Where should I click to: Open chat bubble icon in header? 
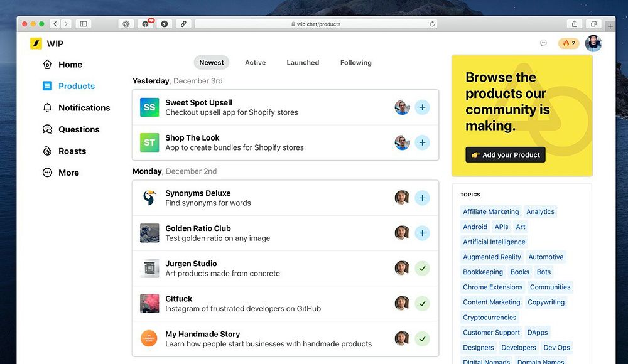point(543,43)
